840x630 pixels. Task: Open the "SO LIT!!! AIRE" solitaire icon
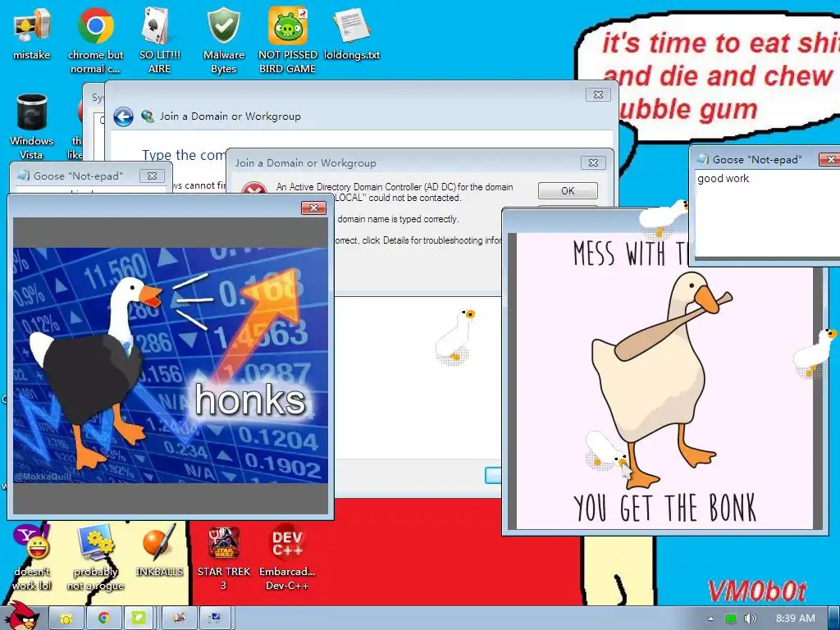coord(160,41)
